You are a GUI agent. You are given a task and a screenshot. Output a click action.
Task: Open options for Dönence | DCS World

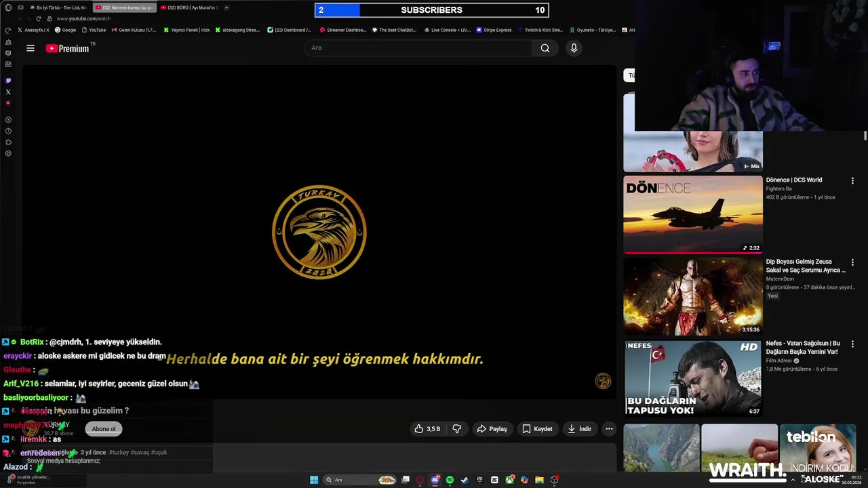tap(852, 181)
